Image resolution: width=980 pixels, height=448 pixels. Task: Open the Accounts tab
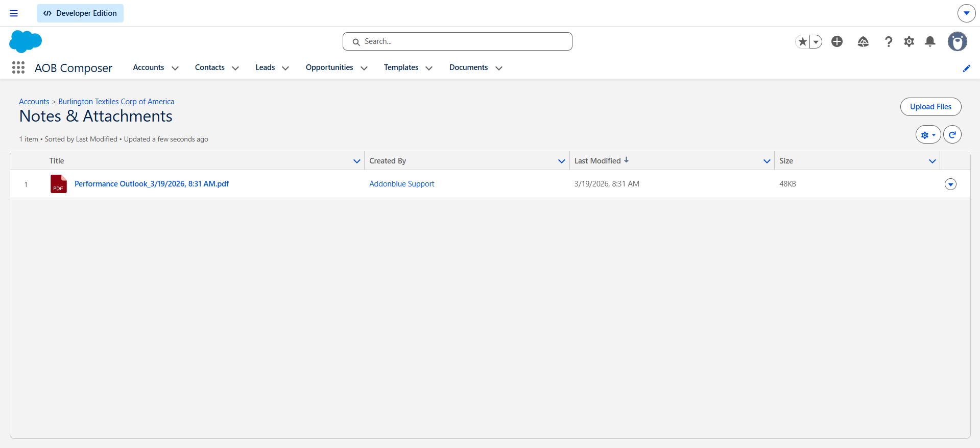pyautogui.click(x=149, y=67)
